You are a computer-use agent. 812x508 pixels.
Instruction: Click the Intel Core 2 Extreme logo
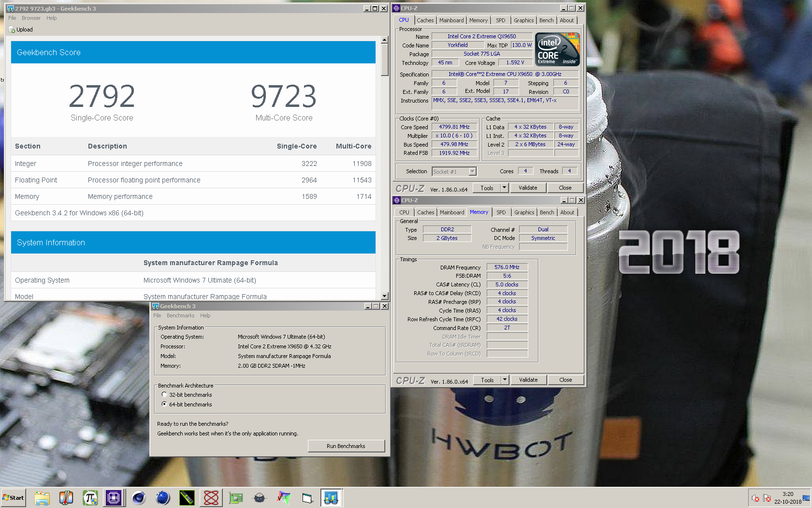[x=558, y=49]
